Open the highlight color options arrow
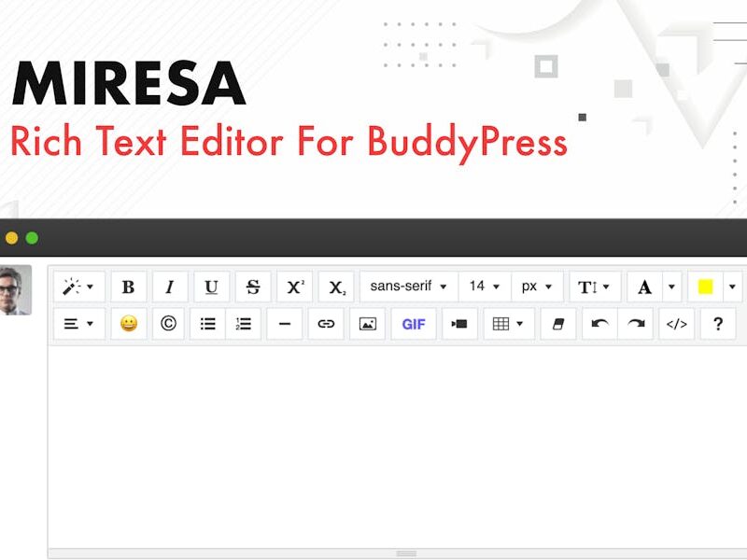Image resolution: width=747 pixels, height=560 pixels. coord(732,287)
